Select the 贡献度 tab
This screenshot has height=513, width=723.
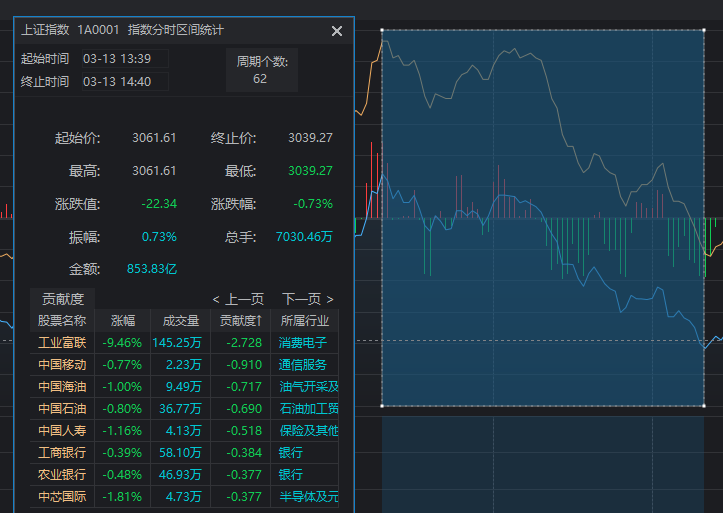(x=62, y=298)
